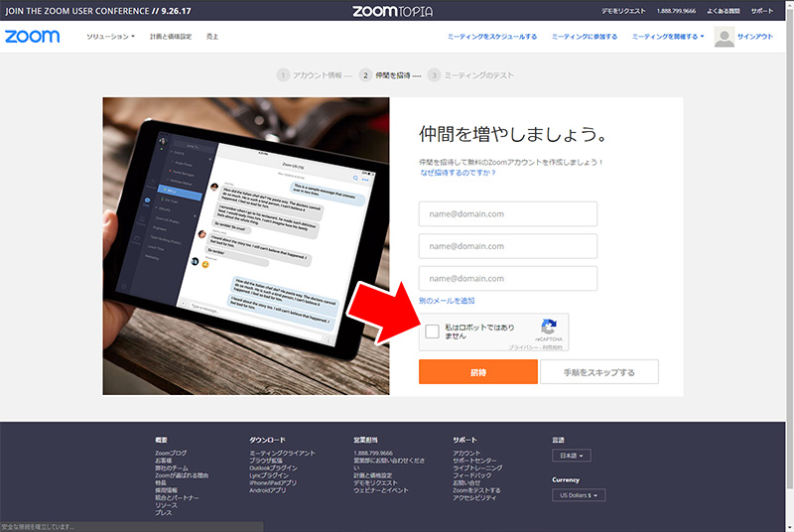The image size is (794, 532).
Task: Click the 別のメールを追加 link
Action: click(x=447, y=300)
